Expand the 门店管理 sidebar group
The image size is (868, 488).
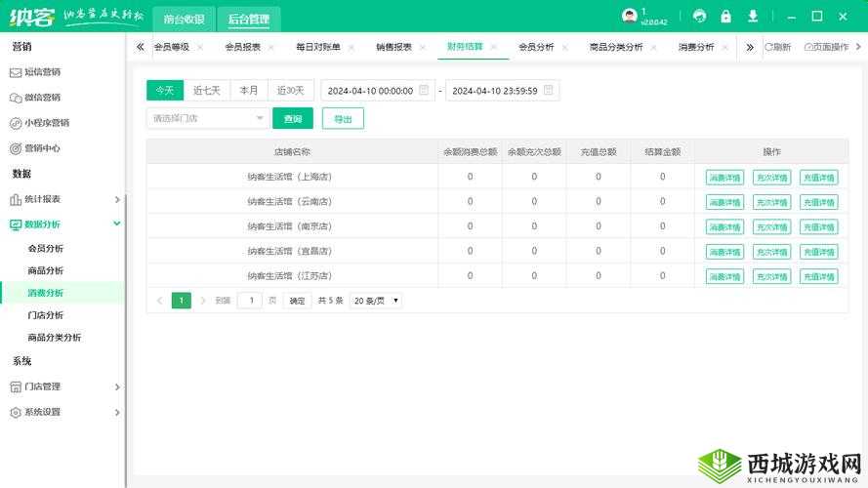117,386
